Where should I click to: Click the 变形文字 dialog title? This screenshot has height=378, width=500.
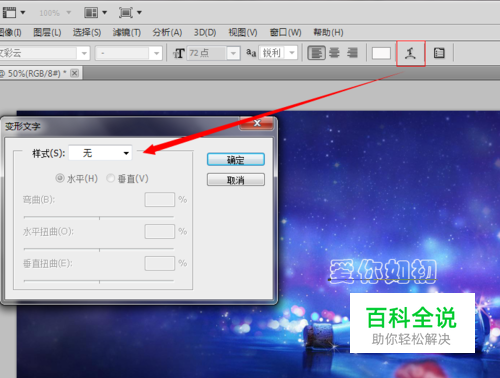pos(23,126)
